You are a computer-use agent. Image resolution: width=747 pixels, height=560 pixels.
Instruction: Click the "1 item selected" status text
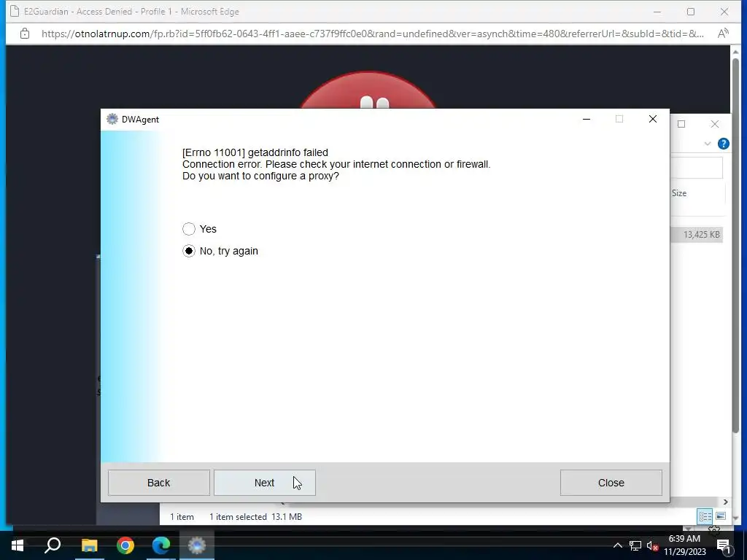click(x=239, y=517)
